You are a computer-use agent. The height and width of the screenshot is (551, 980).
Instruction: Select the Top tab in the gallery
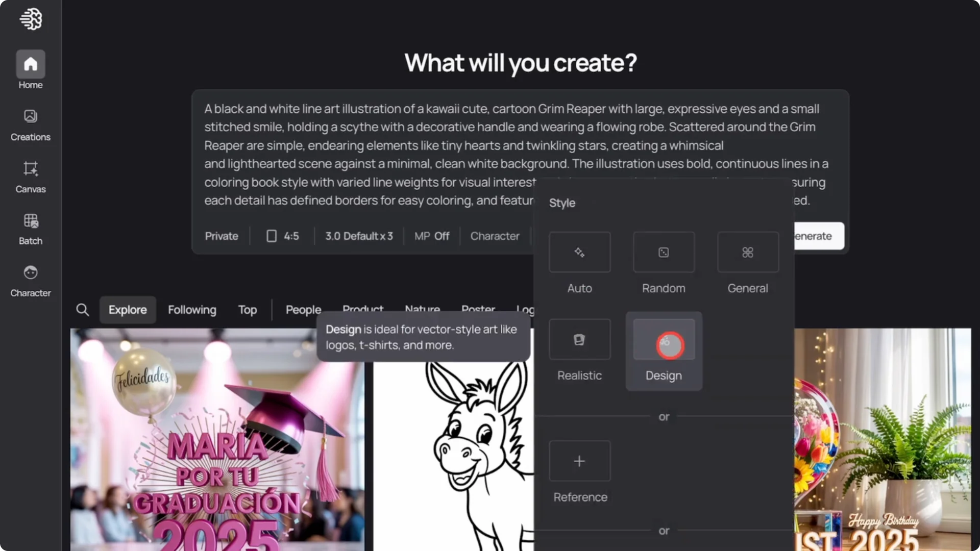(x=247, y=310)
